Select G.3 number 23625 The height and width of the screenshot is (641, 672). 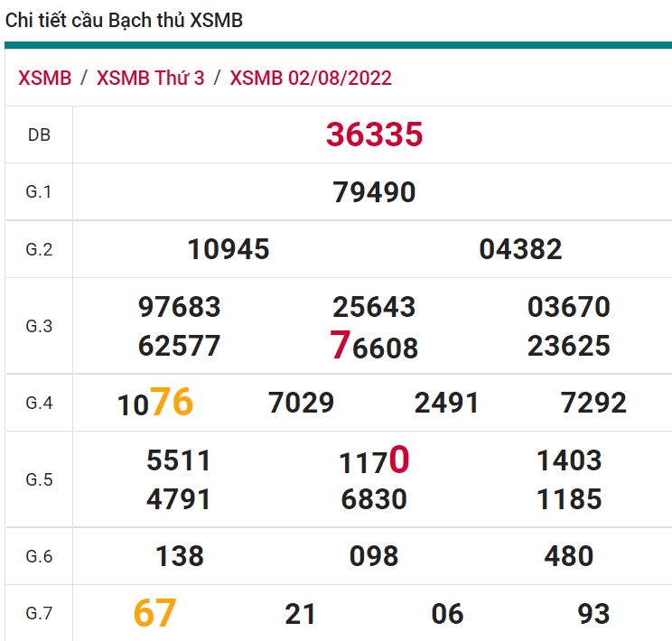569,346
